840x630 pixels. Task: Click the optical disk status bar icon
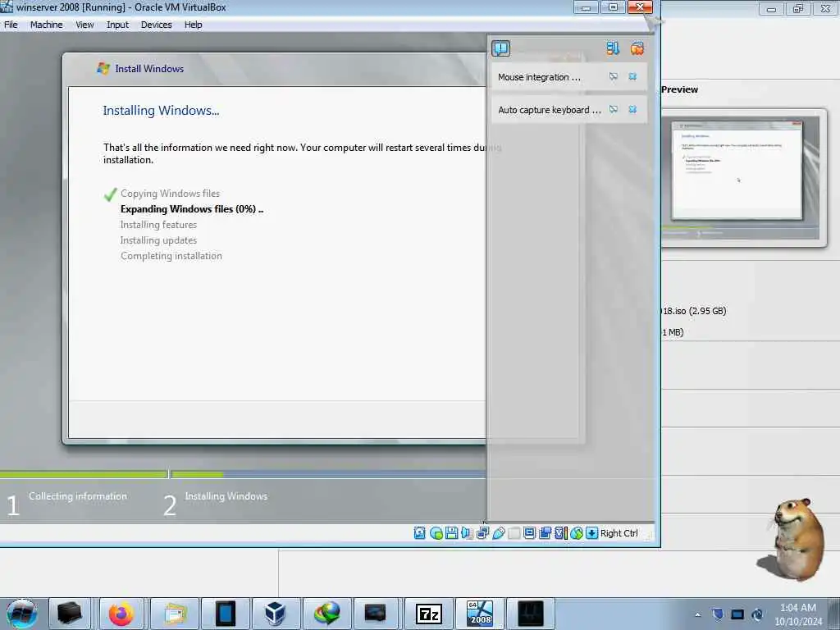436,533
